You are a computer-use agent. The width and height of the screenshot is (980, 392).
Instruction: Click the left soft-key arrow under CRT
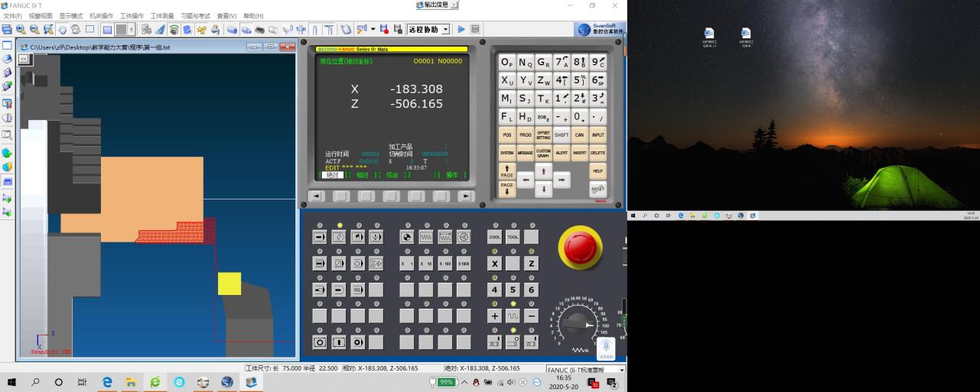click(x=316, y=196)
